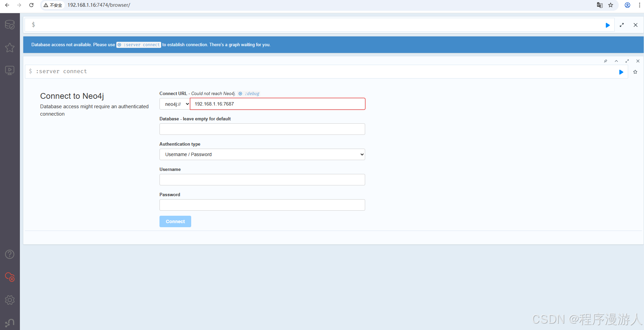Click the Connect URL input field
The width and height of the screenshot is (644, 330).
(x=277, y=104)
